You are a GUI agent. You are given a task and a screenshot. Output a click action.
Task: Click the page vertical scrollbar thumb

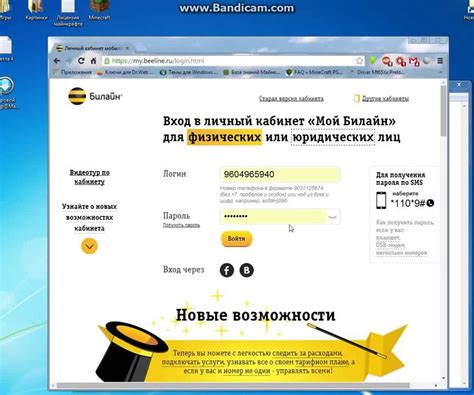(443, 110)
